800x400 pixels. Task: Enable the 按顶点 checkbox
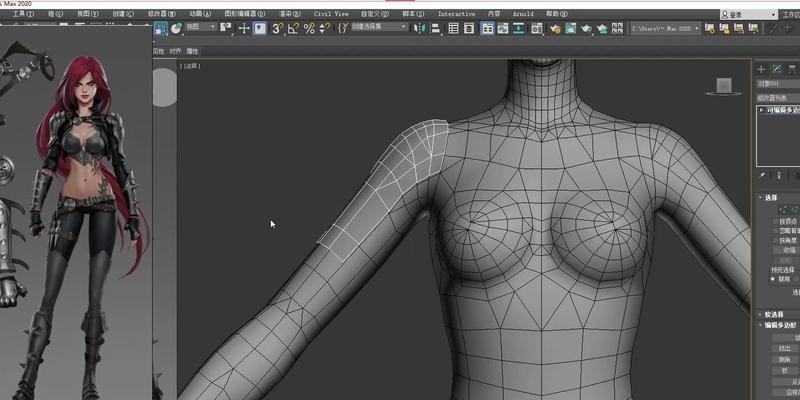tap(776, 221)
